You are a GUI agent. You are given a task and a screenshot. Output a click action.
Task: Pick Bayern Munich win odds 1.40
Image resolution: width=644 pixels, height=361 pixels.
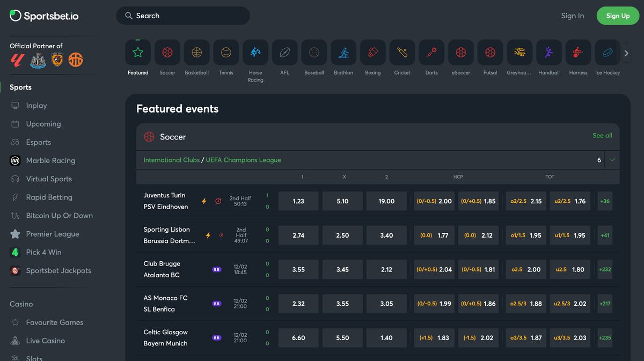(386, 338)
